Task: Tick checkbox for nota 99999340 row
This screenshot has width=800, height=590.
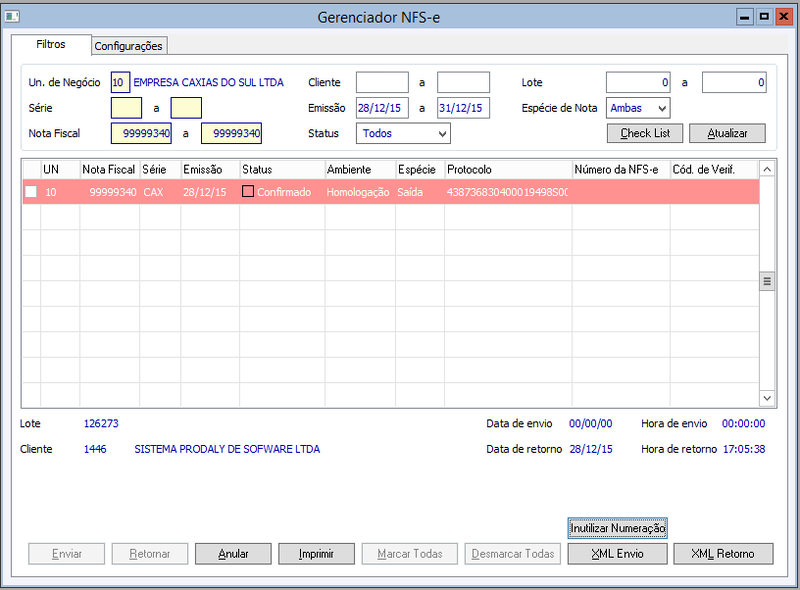Action: click(x=31, y=192)
